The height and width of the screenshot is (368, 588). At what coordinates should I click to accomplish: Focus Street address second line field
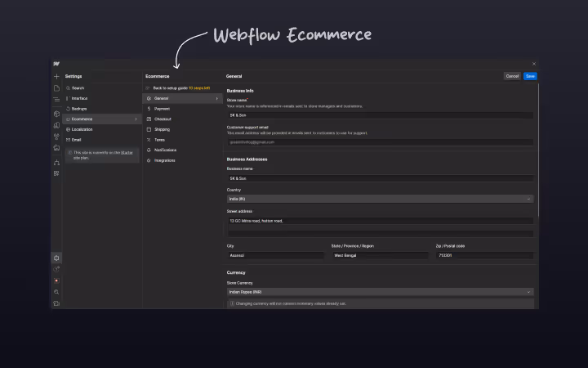(x=380, y=234)
